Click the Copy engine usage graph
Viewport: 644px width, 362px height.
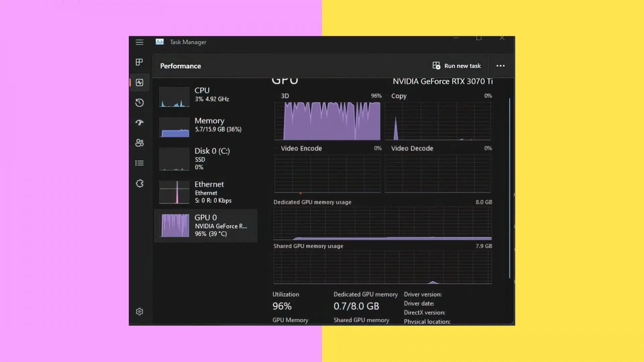click(438, 121)
